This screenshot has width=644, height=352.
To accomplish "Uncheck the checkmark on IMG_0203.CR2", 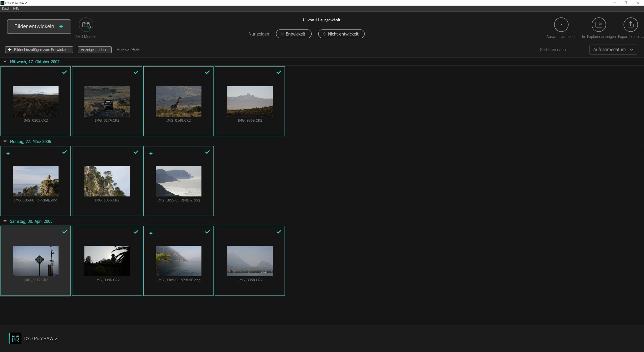I will tap(64, 72).
